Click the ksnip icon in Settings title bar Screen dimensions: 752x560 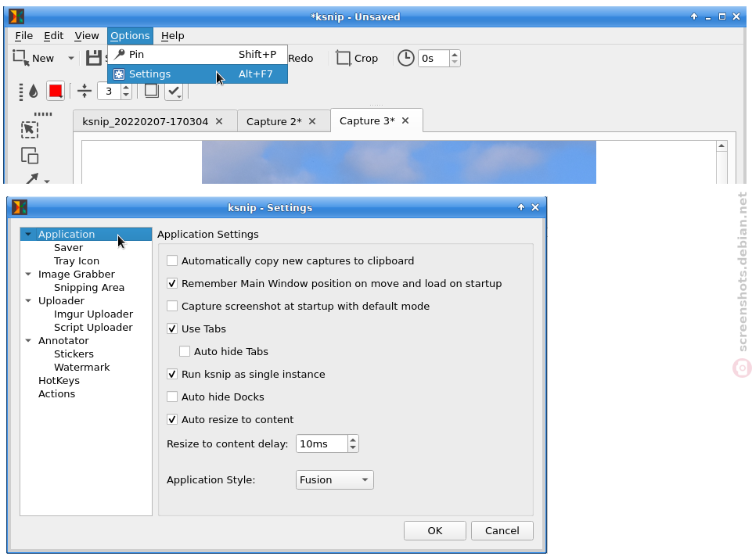pos(20,207)
